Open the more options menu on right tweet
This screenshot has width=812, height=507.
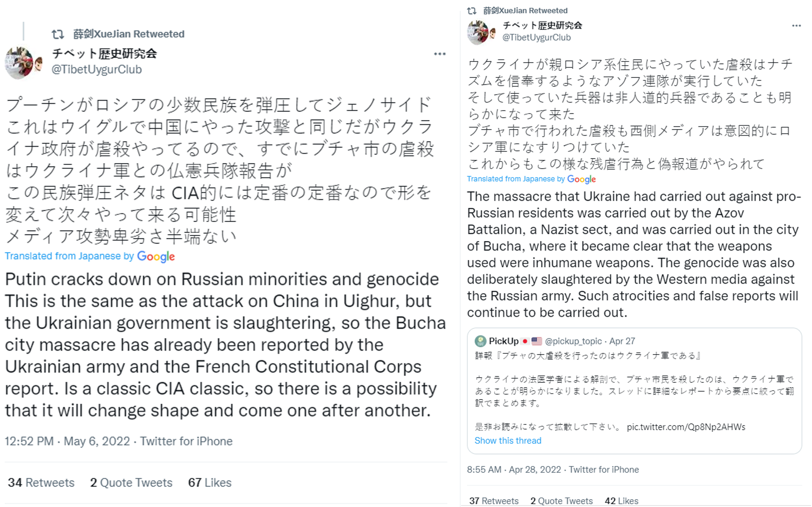(796, 26)
